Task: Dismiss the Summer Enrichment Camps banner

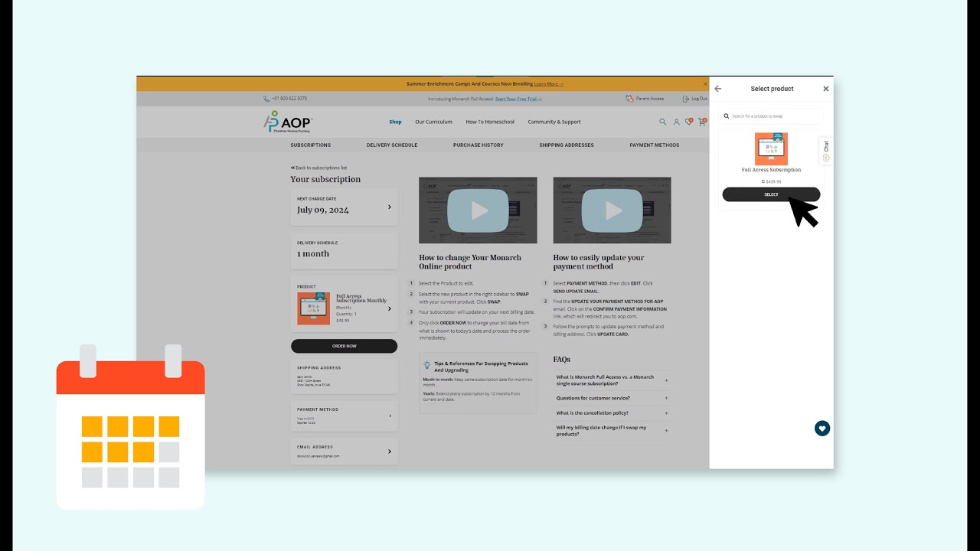Action: [x=705, y=83]
